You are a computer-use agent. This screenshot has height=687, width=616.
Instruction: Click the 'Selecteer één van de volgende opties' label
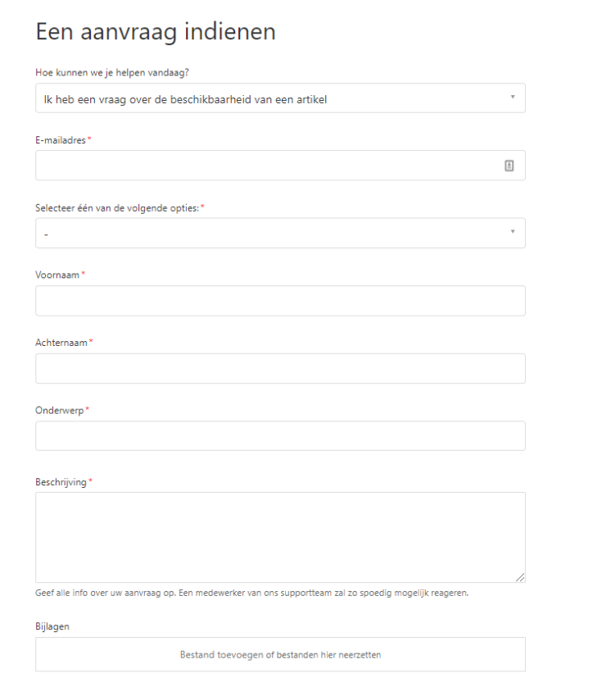[x=117, y=208]
